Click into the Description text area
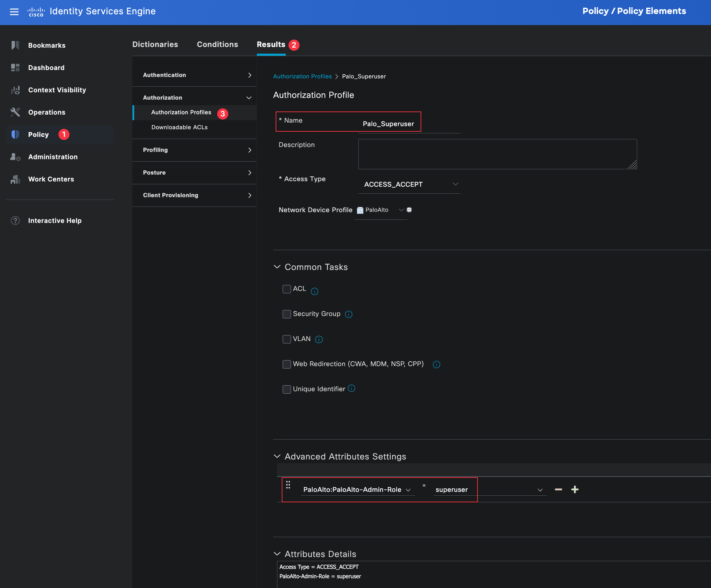 497,154
